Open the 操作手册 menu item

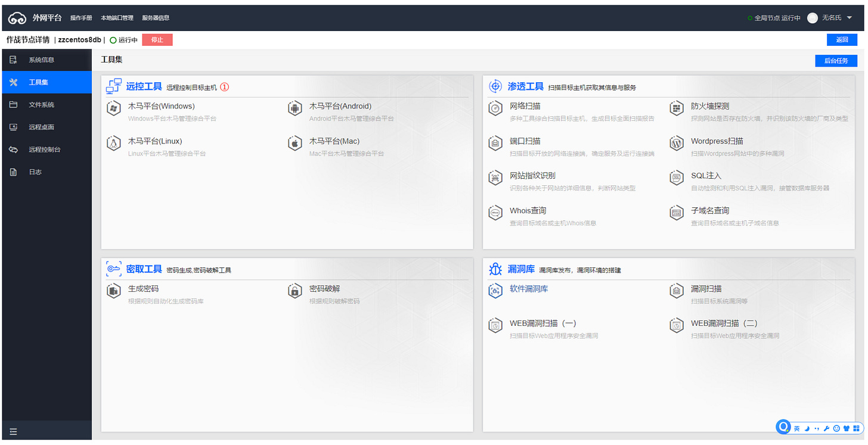point(81,18)
